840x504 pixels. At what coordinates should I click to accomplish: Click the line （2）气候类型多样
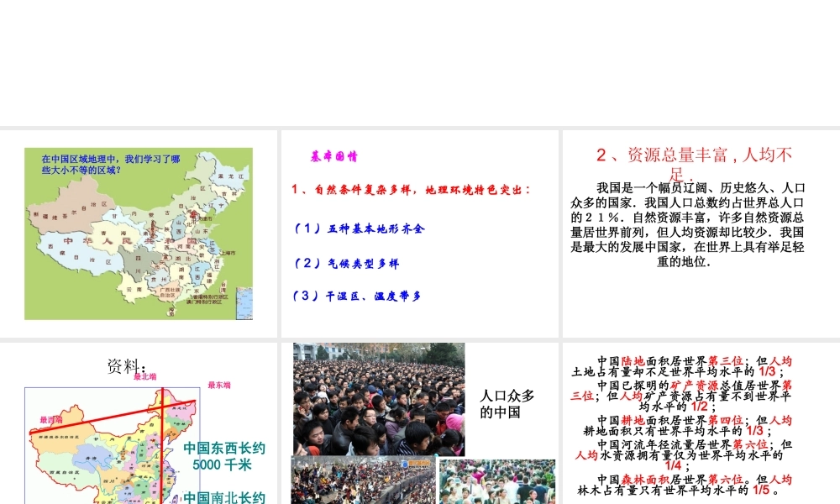tap(346, 263)
